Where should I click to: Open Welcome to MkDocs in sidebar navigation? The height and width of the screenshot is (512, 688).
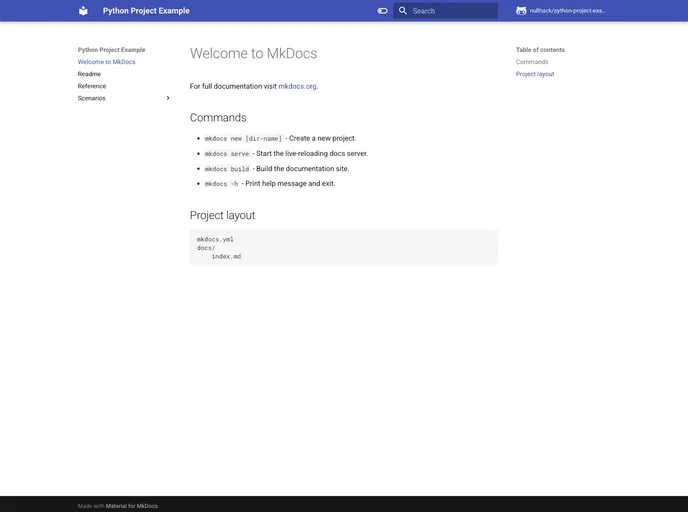[107, 62]
